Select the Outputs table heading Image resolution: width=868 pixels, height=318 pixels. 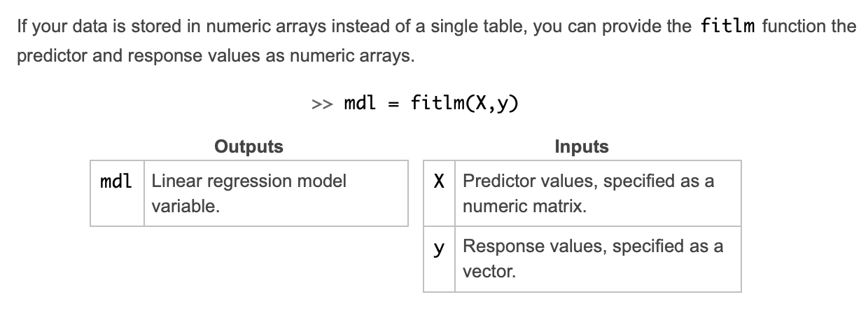coord(249,146)
